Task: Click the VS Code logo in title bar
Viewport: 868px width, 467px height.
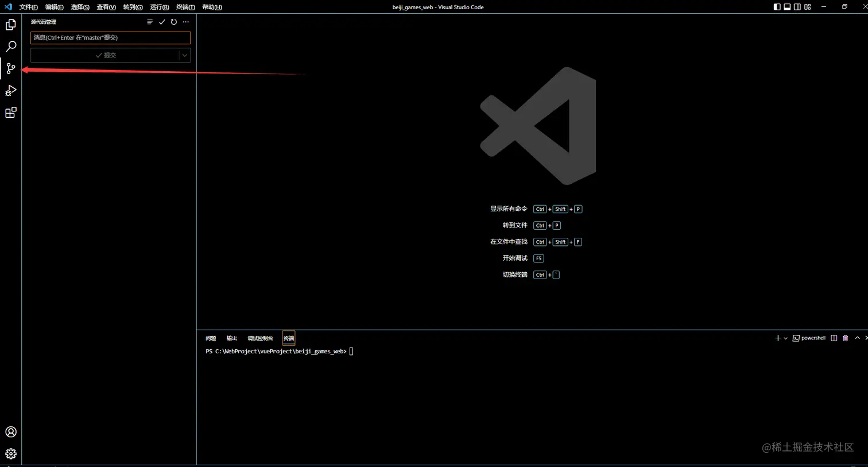Action: tap(8, 7)
